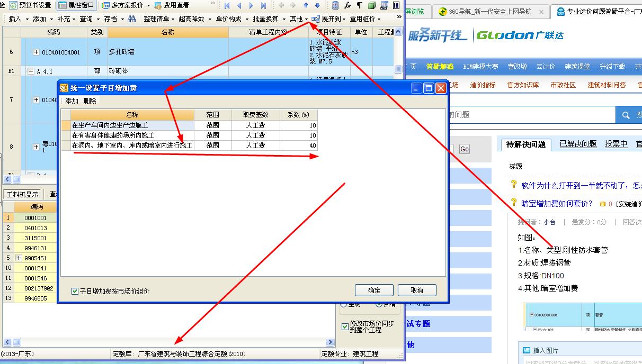This screenshot has height=364, width=642.
Task: Open 待解决问题 tab on web page
Action: (525, 144)
